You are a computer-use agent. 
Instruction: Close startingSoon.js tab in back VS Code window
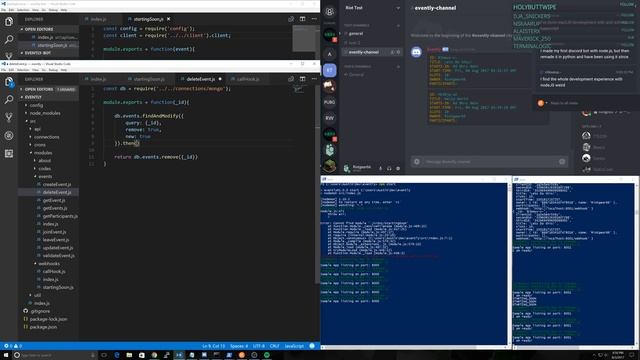pos(169,19)
